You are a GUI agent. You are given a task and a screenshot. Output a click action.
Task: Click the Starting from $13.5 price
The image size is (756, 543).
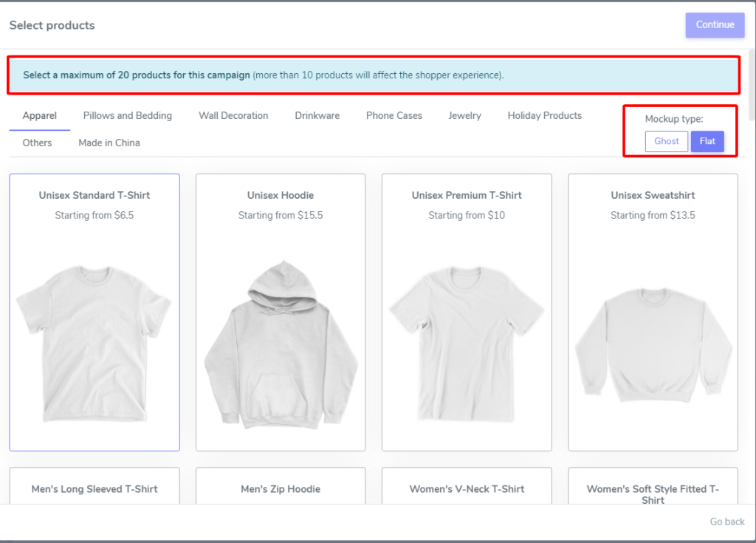(x=653, y=215)
